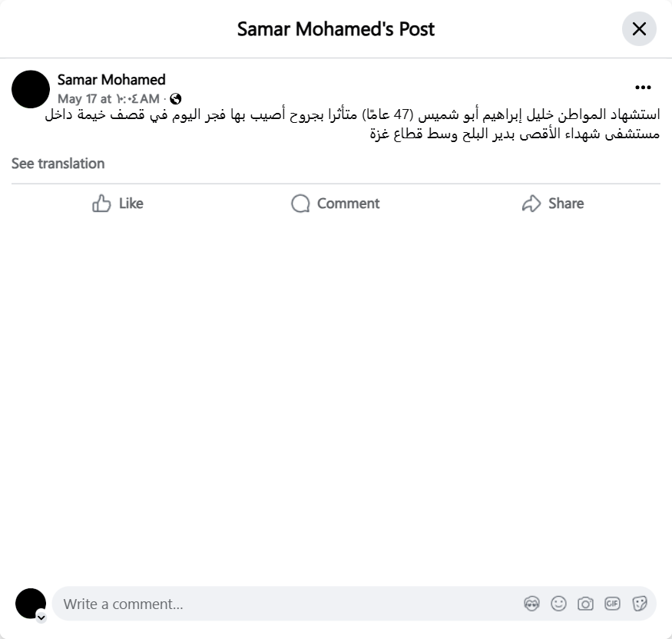Click the Samar Mohamed's Post heading
This screenshot has width=672, height=639.
pos(336,29)
